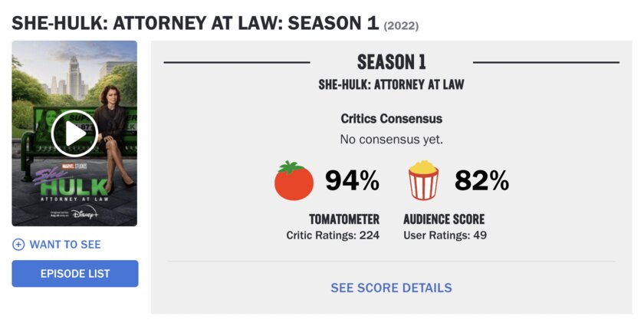Image resolution: width=644 pixels, height=326 pixels.
Task: Click the She-Hulk logo on poster
Action: click(71, 183)
